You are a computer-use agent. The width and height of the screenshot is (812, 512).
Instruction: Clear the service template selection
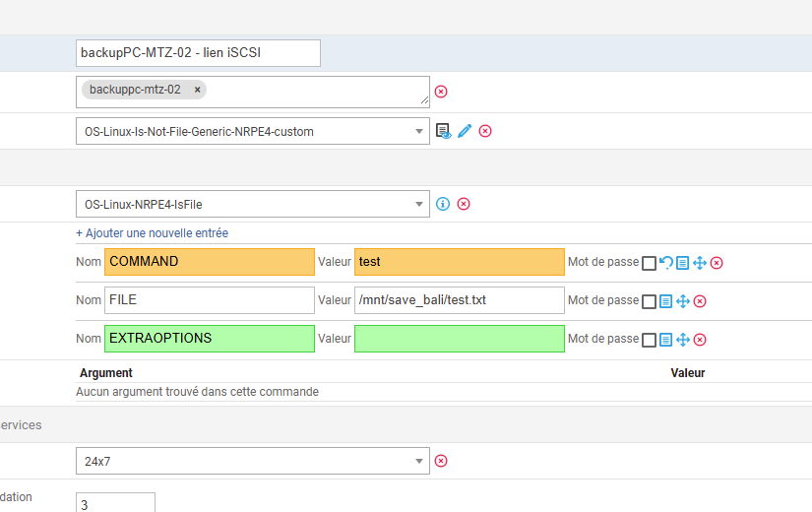485,131
